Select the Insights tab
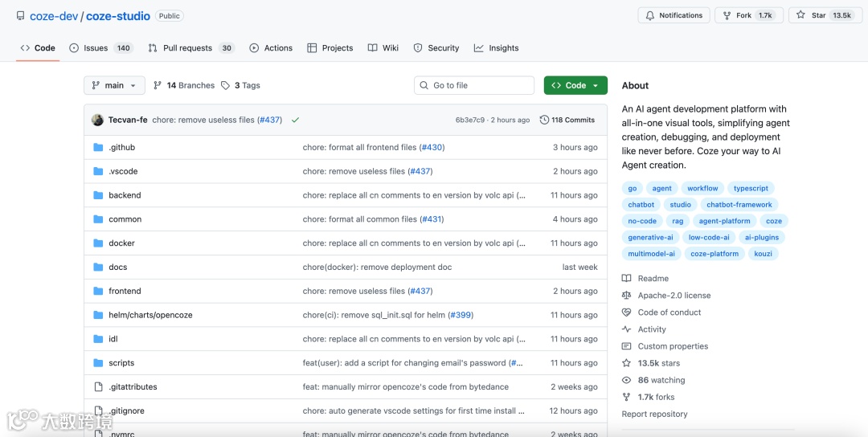 (x=497, y=48)
